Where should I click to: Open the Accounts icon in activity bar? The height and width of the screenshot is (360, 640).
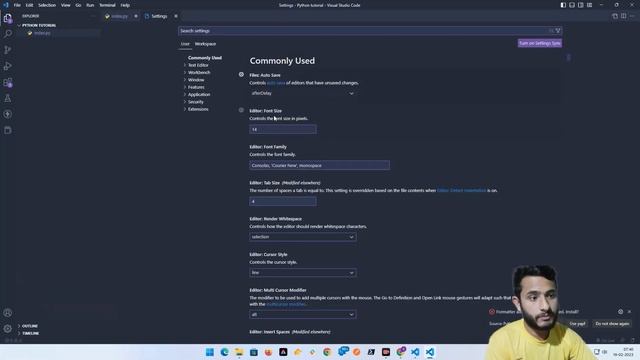[x=8, y=313]
